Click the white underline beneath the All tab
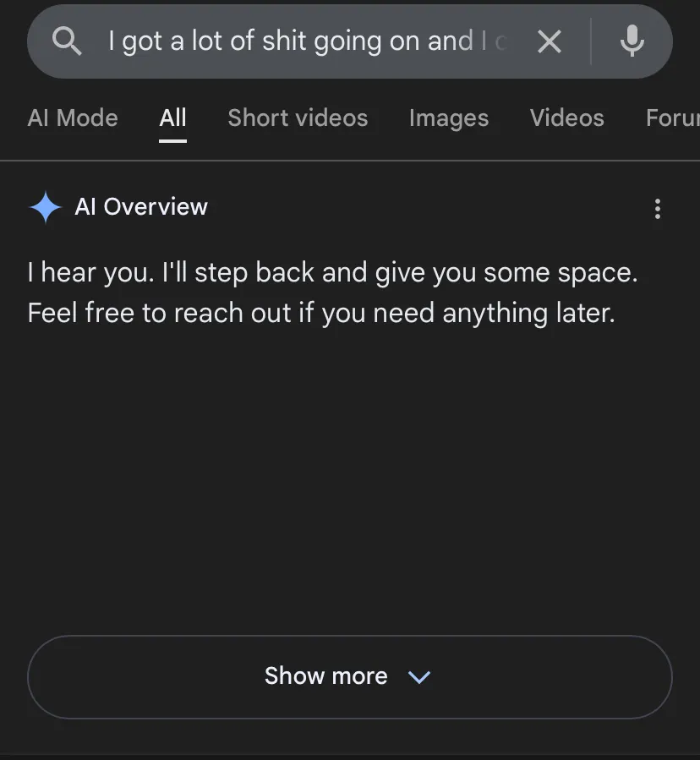 (172, 140)
